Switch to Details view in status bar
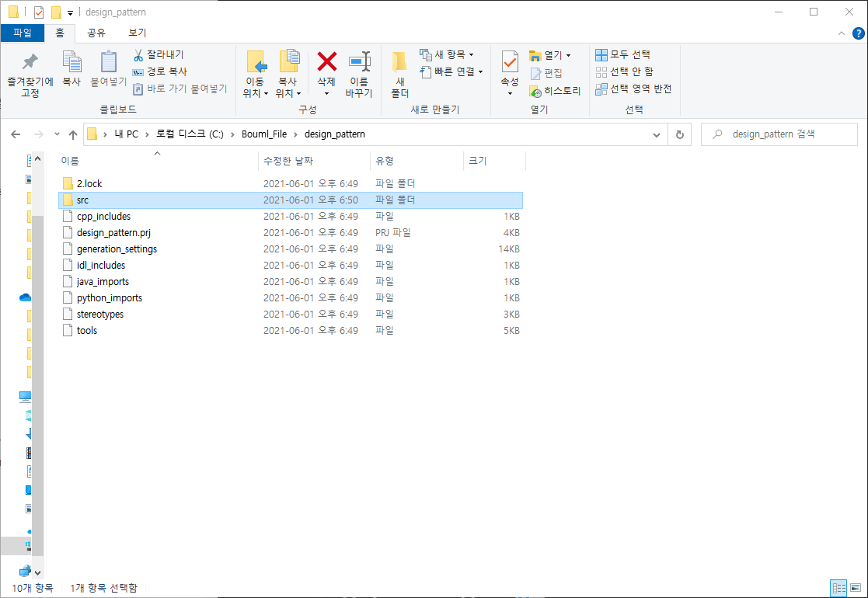 point(838,588)
